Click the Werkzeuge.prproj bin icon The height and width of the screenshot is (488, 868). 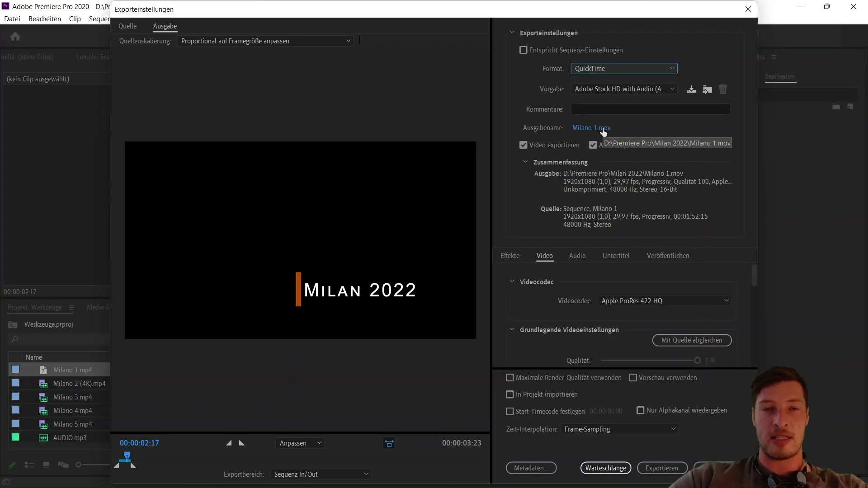point(13,324)
